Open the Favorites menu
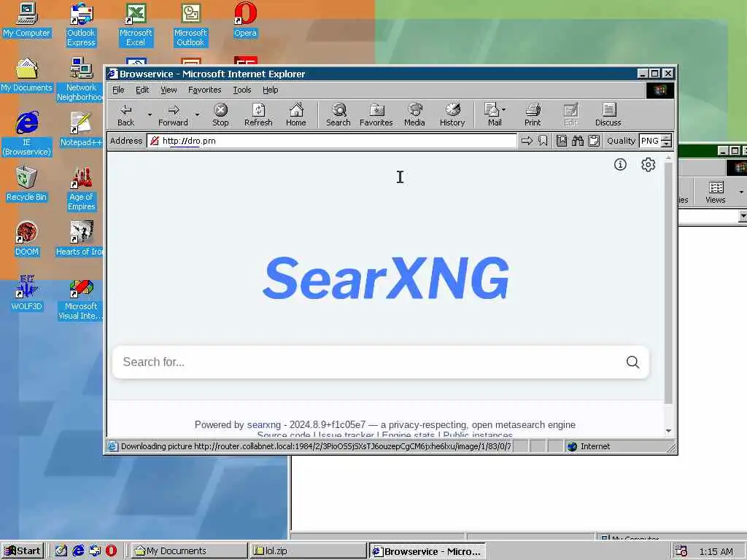This screenshot has height=560, width=747. [x=204, y=90]
